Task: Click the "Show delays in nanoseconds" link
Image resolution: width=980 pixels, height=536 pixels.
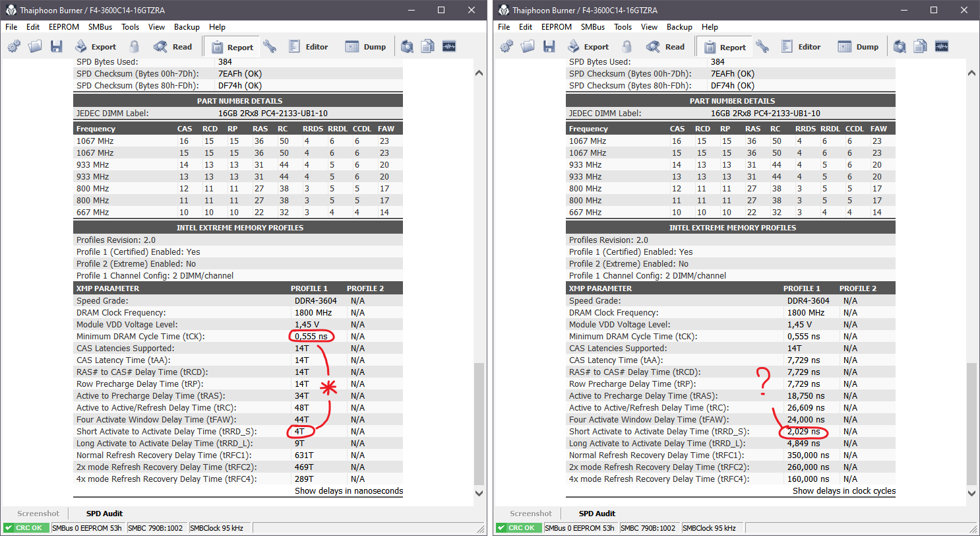Action: 349,490
